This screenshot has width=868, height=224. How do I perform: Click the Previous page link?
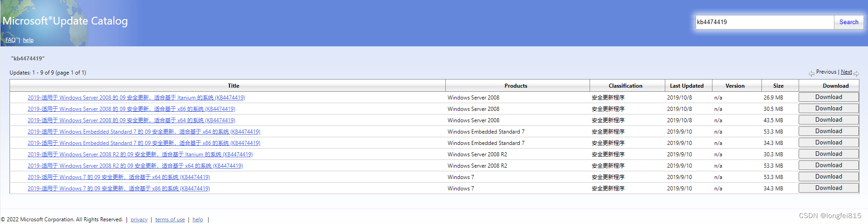click(826, 72)
